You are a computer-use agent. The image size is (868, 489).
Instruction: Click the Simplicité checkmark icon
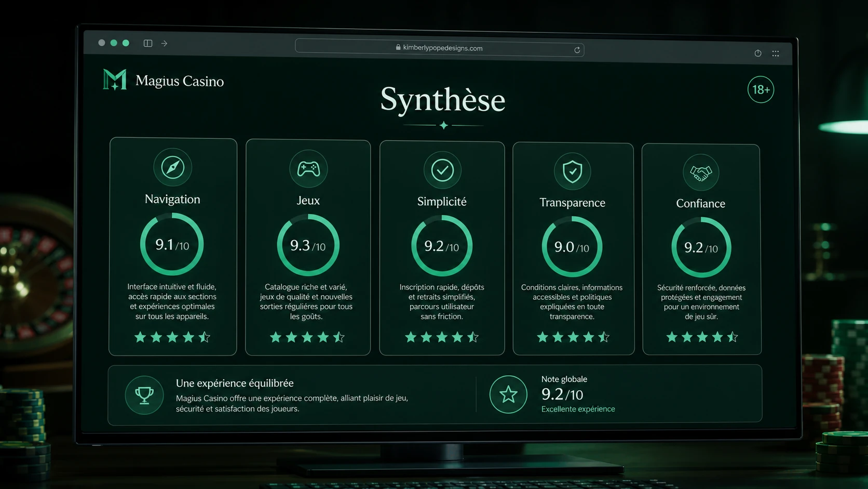442,170
